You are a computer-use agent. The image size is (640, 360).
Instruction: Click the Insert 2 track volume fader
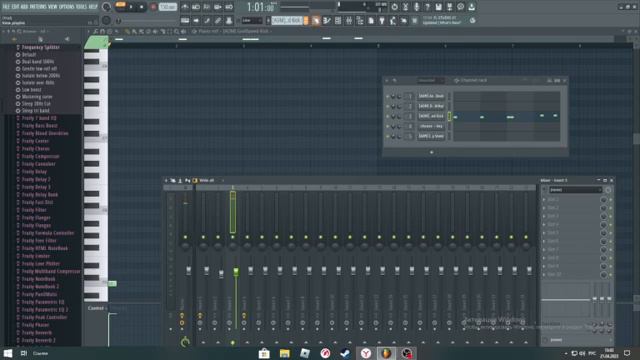click(x=221, y=273)
